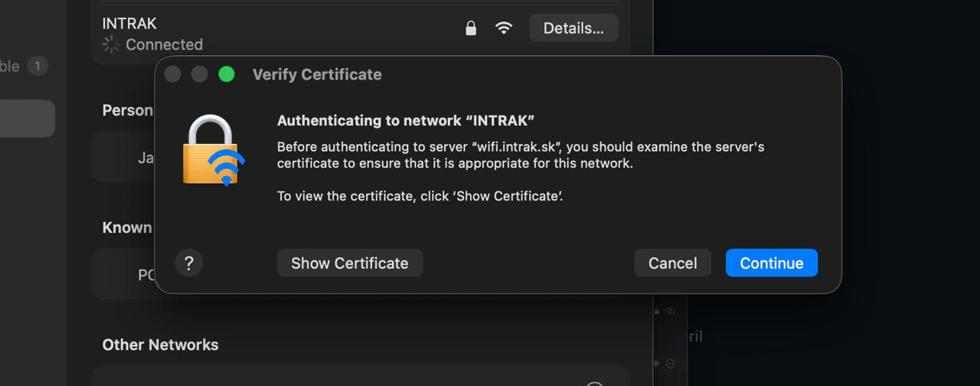Click the 'Authenticating to network INTRAK' heading
This screenshot has width=980, height=386.
click(406, 120)
